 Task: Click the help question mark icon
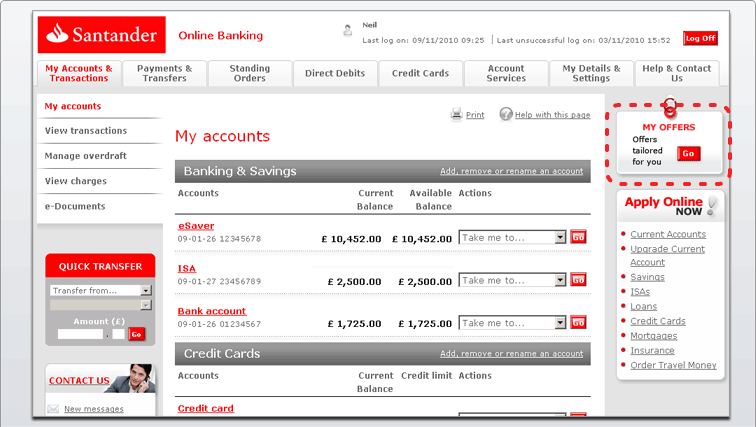click(506, 114)
